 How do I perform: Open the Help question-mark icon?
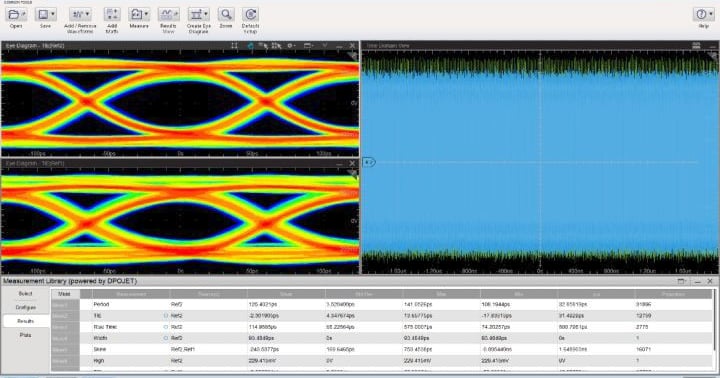coord(701,14)
